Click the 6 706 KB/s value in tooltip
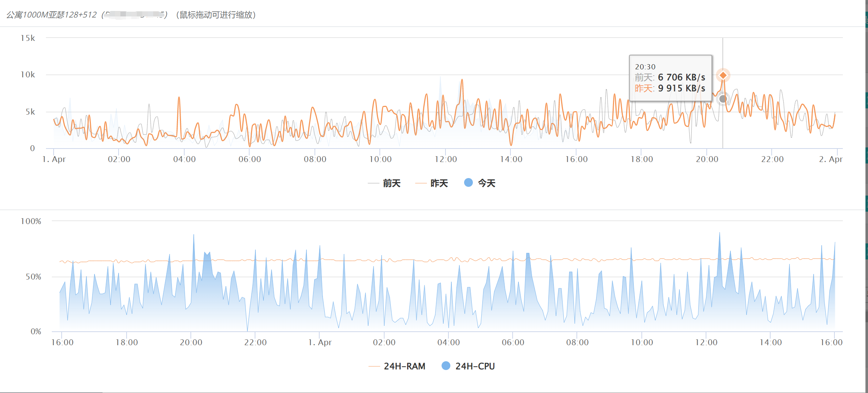Screen dimensions: 868x393 (682, 77)
